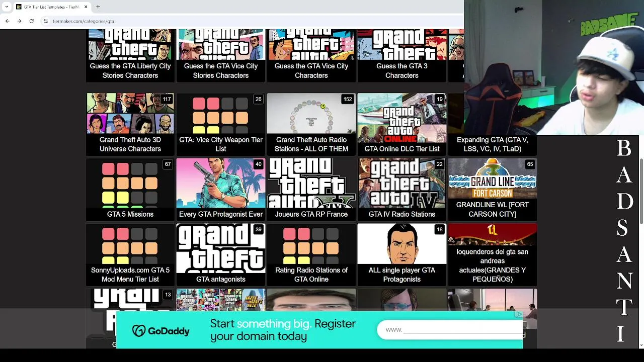The width and height of the screenshot is (644, 362).
Task: Open SonnyUploads.com GTA 5 Mod Menu thumbnail
Action: (x=130, y=244)
